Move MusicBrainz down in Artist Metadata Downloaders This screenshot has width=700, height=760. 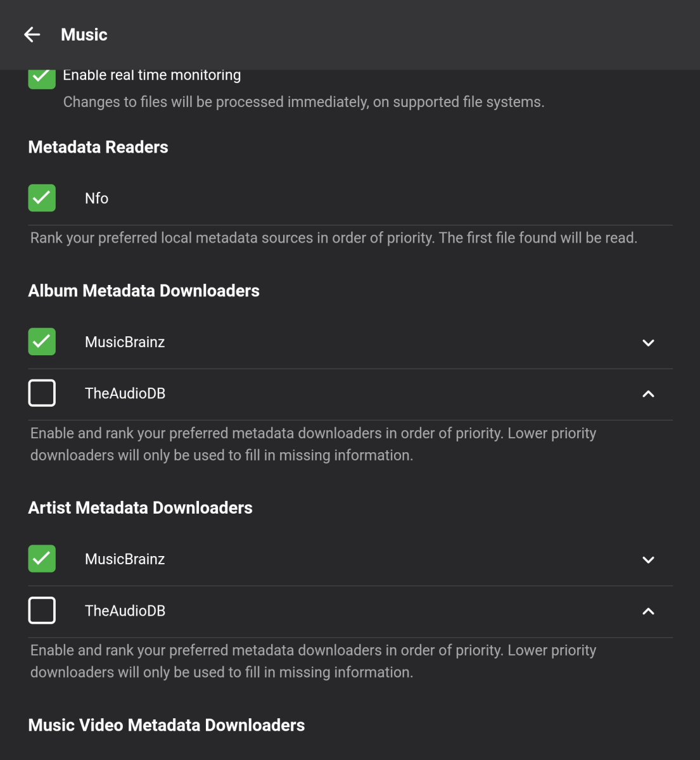pos(648,560)
